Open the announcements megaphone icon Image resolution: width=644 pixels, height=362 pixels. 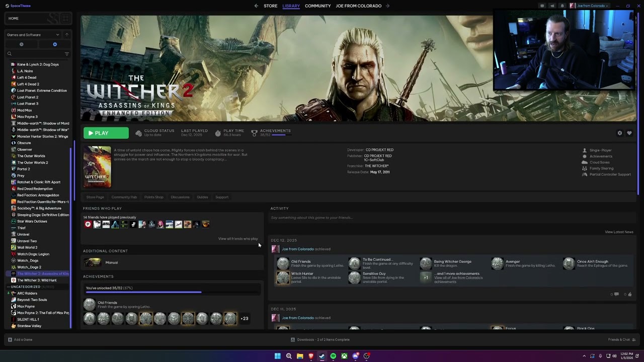tap(552, 6)
